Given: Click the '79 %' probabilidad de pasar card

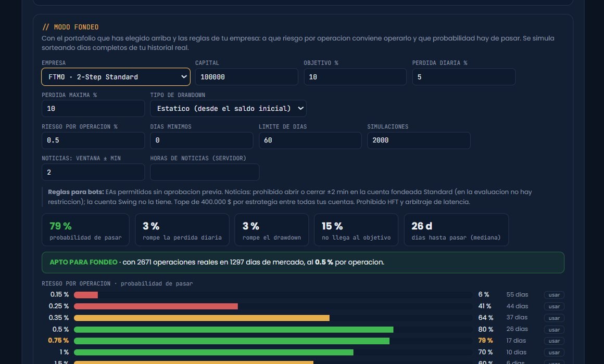Looking at the screenshot, I should (x=85, y=230).
